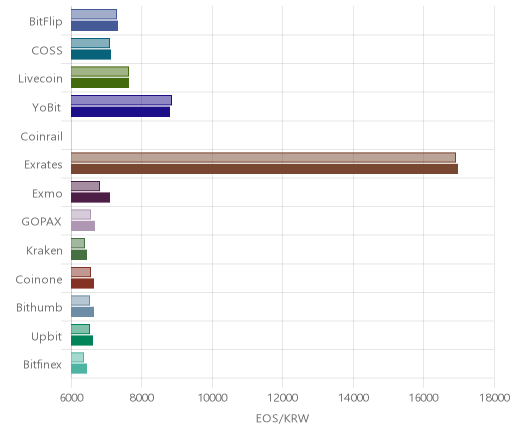Click the dark purple Exmo bar
The height and width of the screenshot is (436, 512).
pos(90,197)
